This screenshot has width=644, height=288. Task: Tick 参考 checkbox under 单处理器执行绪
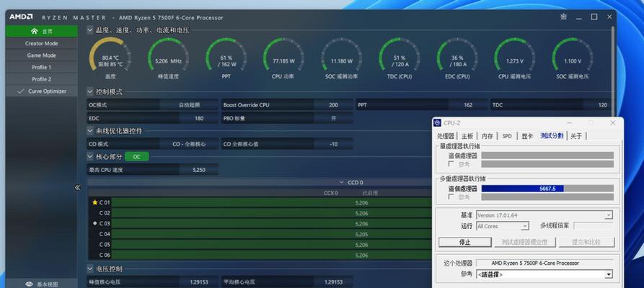point(451,163)
